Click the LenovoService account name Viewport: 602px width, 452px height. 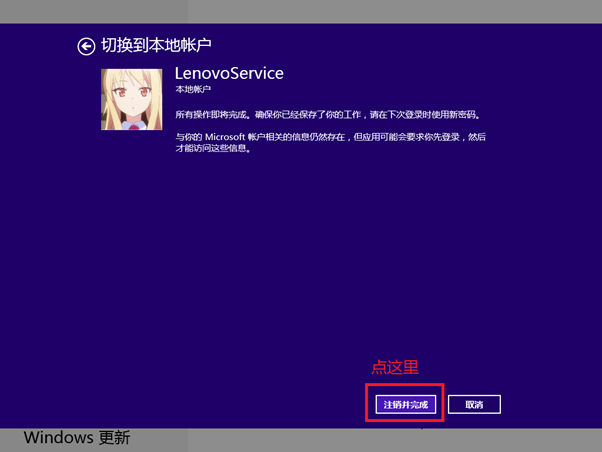point(229,73)
